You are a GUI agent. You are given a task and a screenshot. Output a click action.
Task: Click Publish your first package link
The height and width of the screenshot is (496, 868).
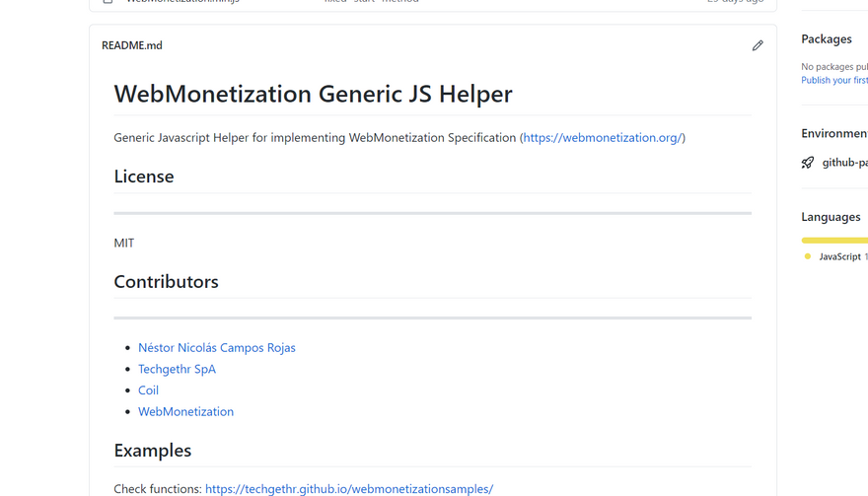(x=833, y=81)
